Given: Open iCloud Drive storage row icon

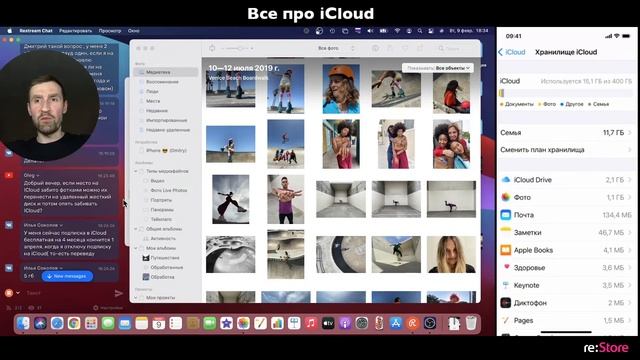Looking at the screenshot, I should tap(506, 180).
